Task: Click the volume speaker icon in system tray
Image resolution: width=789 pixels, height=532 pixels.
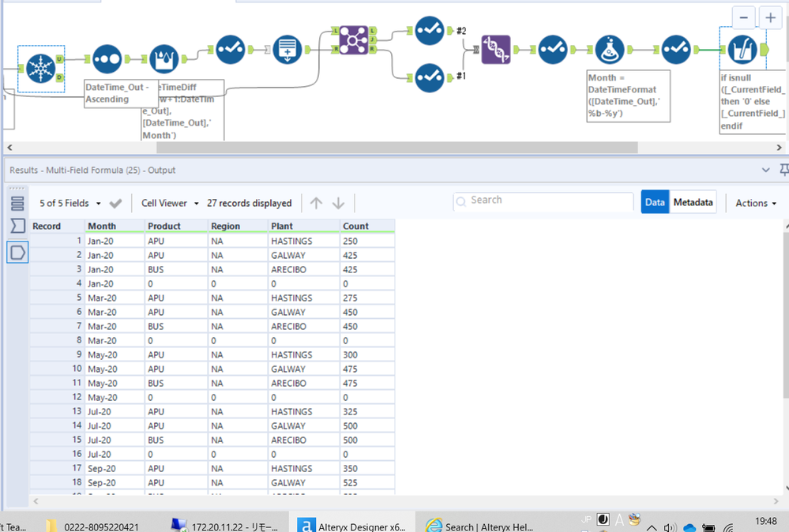Action: point(669,528)
